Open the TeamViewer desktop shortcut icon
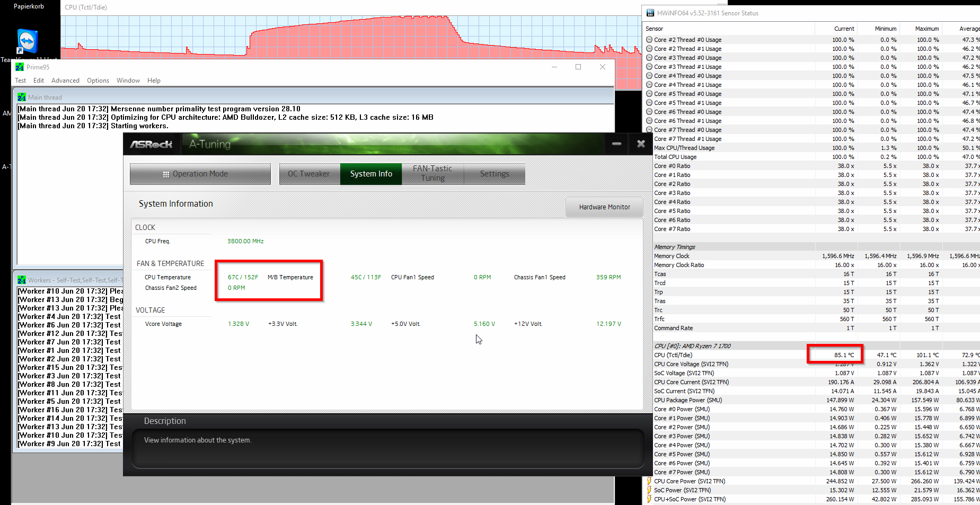The height and width of the screenshot is (505, 980). tap(28, 41)
